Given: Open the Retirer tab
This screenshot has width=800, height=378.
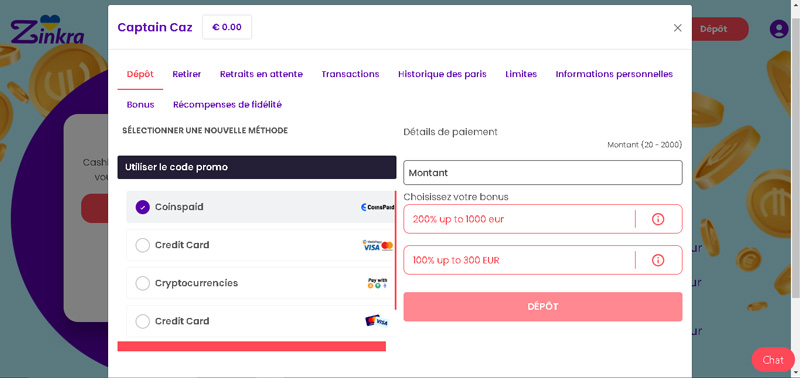Looking at the screenshot, I should [x=187, y=74].
